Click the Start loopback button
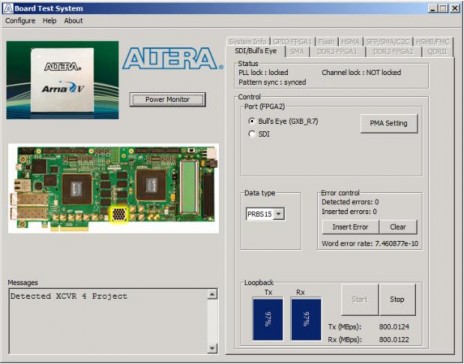 click(x=360, y=299)
